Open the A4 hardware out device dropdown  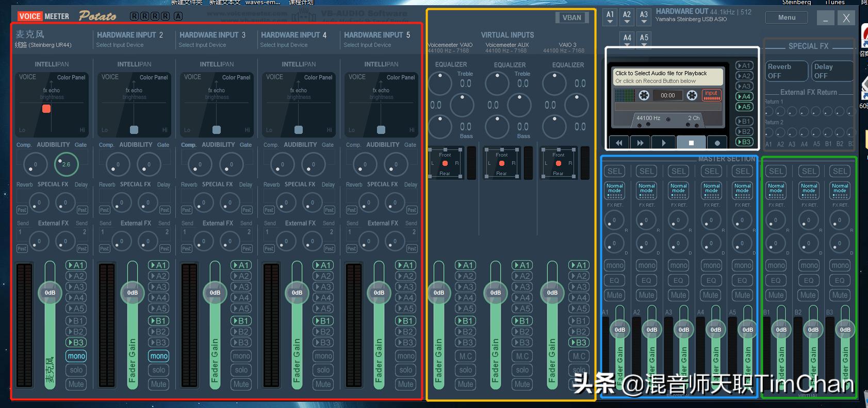(x=627, y=39)
